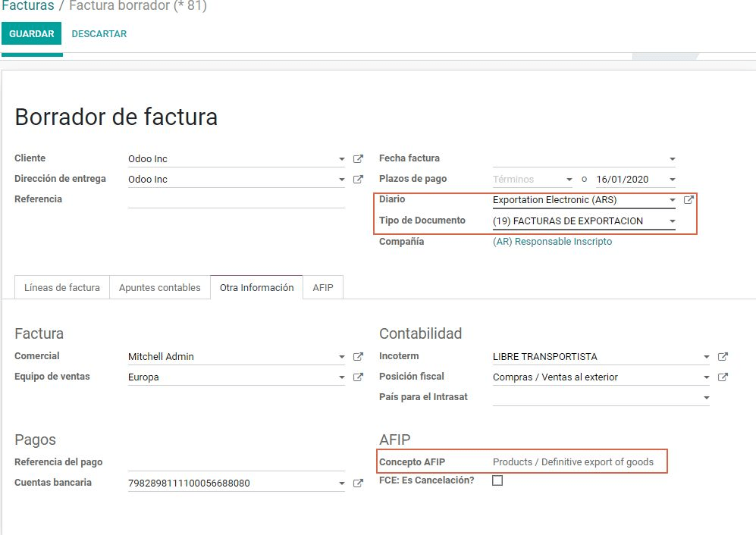Switch to the AFIP tab
Image resolution: width=756 pixels, height=535 pixels.
323,288
